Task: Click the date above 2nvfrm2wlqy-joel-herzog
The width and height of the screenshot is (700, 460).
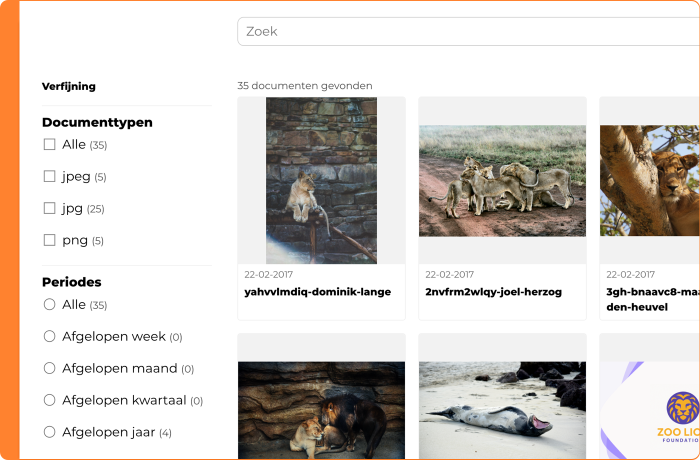Action: tap(449, 274)
